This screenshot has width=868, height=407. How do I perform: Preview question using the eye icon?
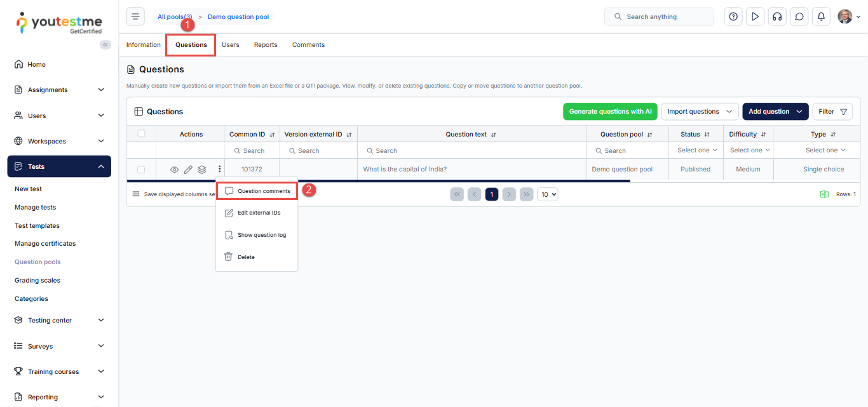coord(175,170)
